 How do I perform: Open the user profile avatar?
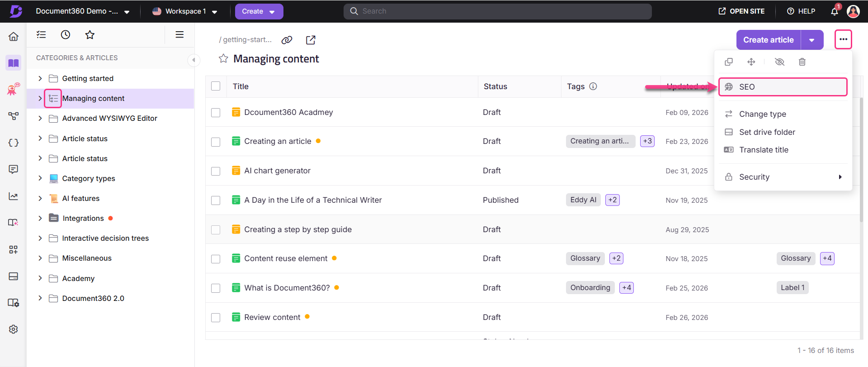click(x=853, y=11)
